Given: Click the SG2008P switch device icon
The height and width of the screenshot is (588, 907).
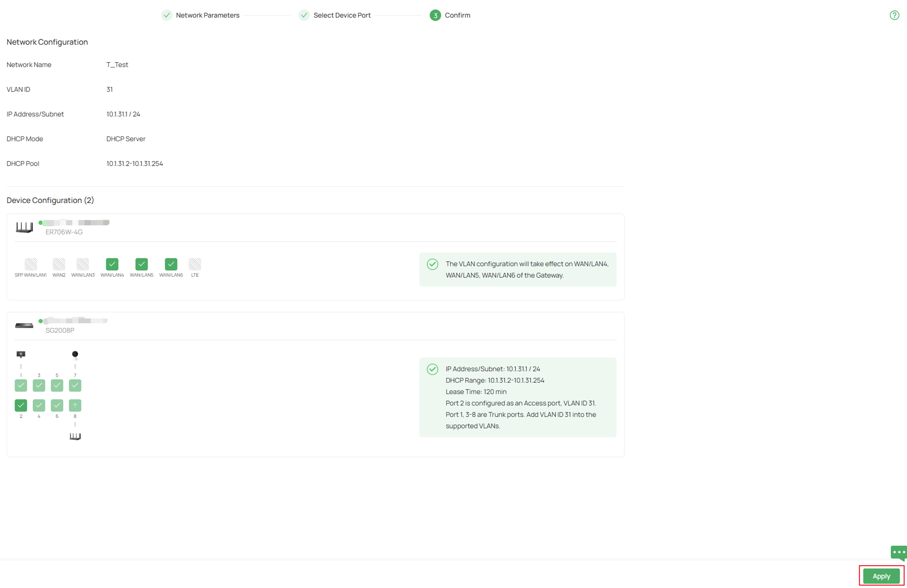Looking at the screenshot, I should [x=24, y=326].
